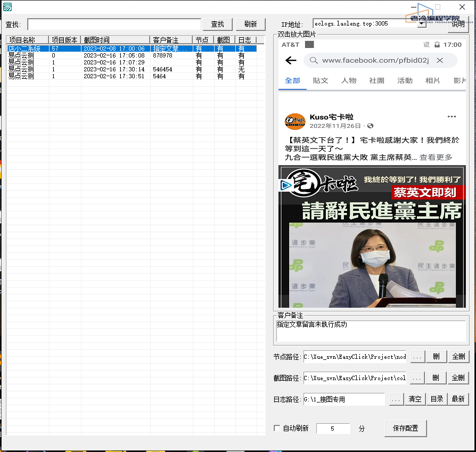Enable the 自动刷新 checkbox

click(x=277, y=429)
